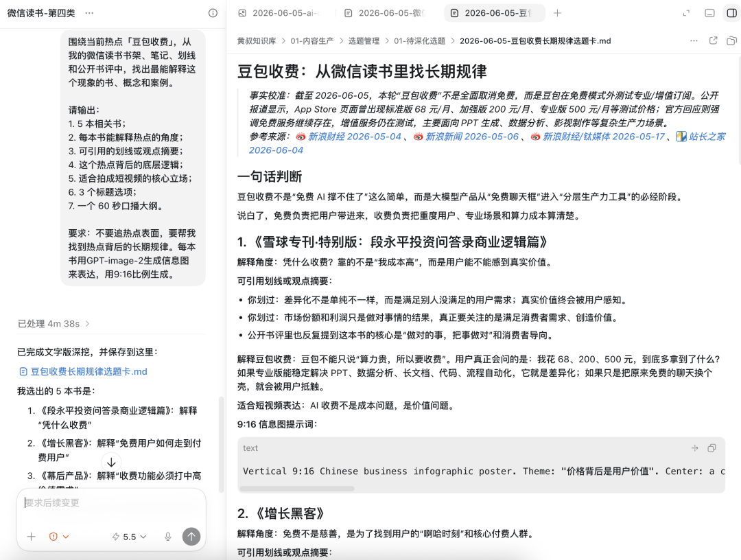Open the 新浪财经 2026-05-04 source link
The width and height of the screenshot is (741, 560).
(349, 137)
